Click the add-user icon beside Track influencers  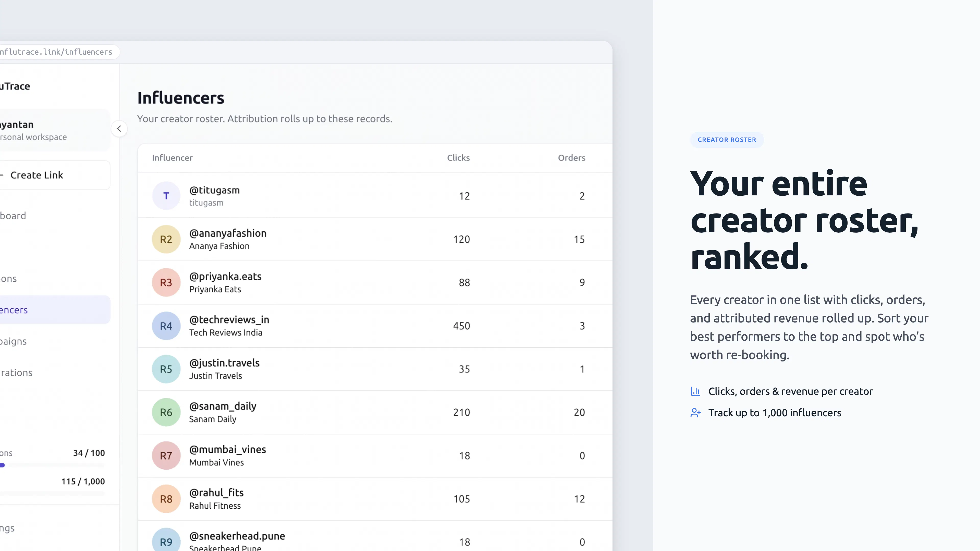point(695,412)
